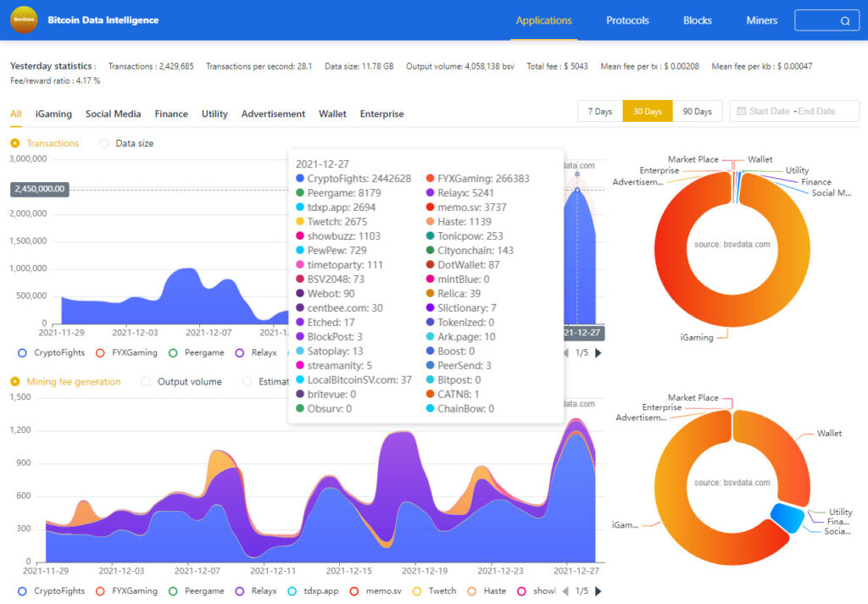This screenshot has width=868, height=604.
Task: Select the 90 Days range button
Action: coord(698,111)
